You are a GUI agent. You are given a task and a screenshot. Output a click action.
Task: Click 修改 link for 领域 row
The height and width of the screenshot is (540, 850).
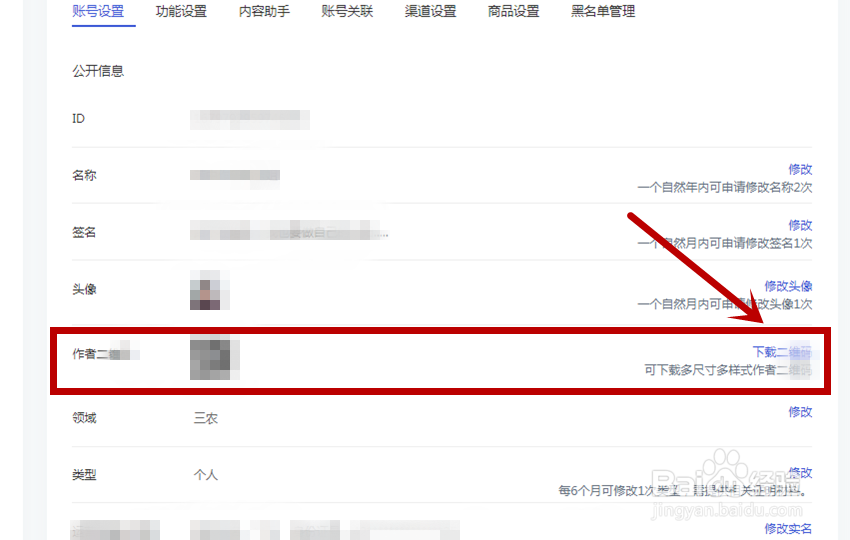800,412
